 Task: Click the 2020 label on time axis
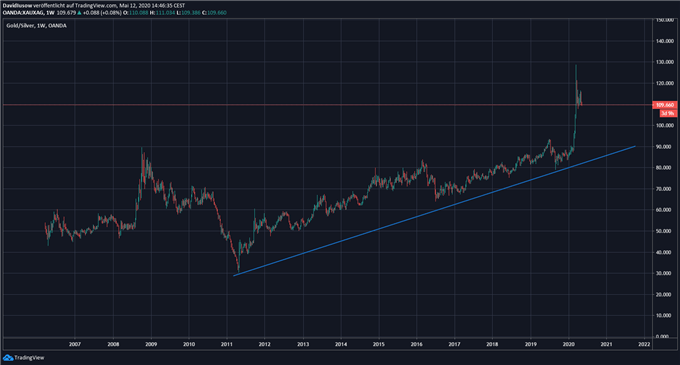569,344
